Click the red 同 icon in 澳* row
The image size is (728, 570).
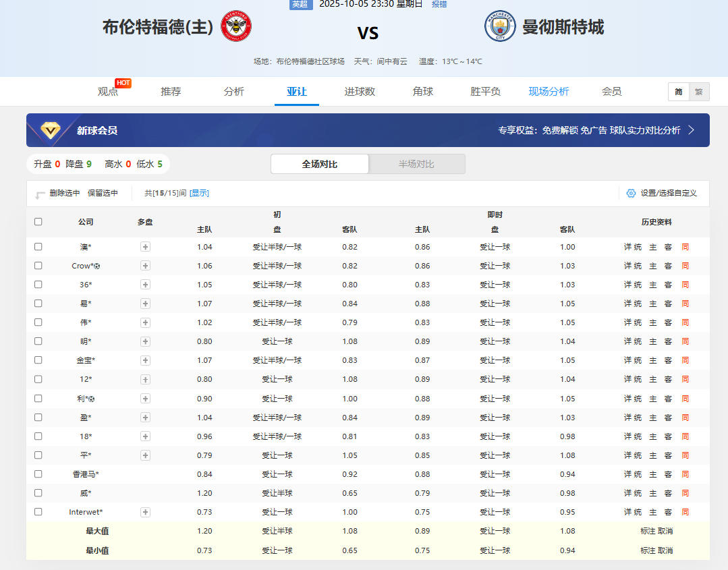[x=685, y=247]
